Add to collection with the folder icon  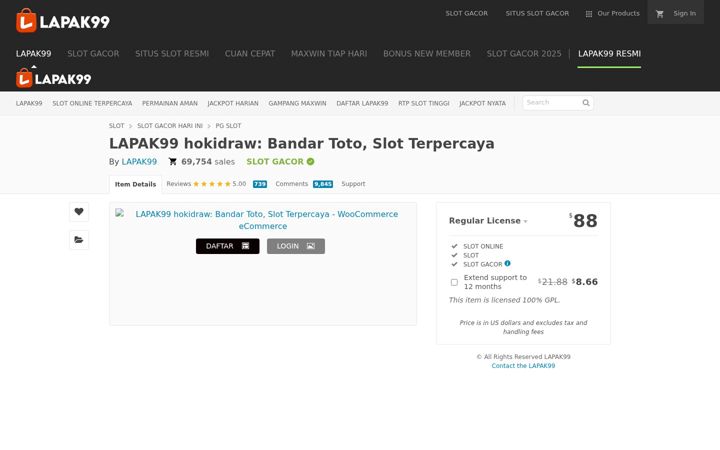[79, 240]
